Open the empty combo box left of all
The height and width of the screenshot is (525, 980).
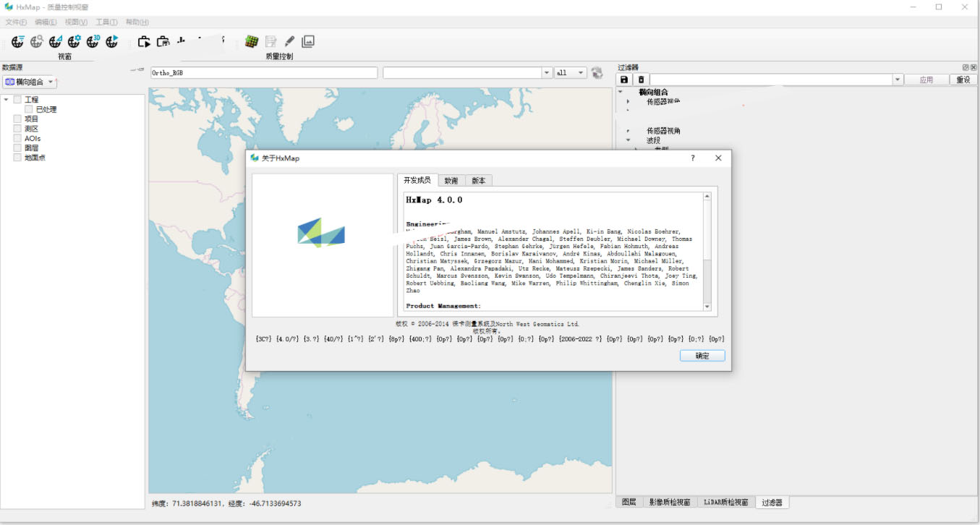tap(467, 73)
